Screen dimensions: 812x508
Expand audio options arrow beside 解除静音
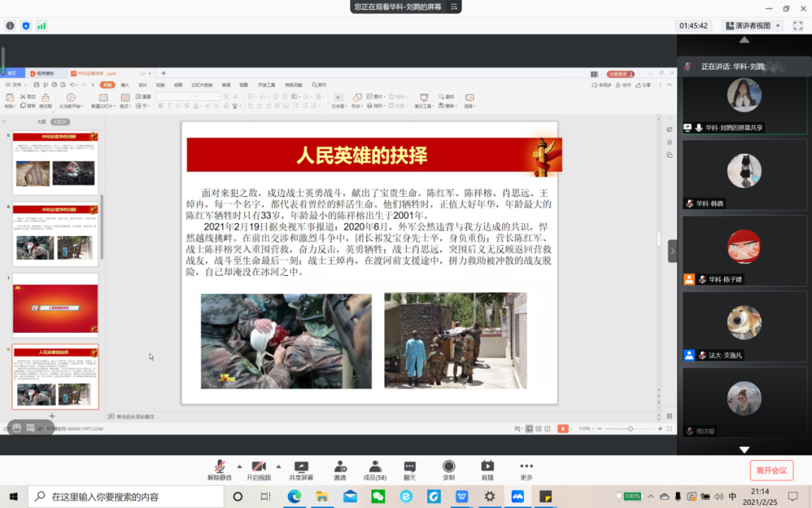(x=240, y=466)
